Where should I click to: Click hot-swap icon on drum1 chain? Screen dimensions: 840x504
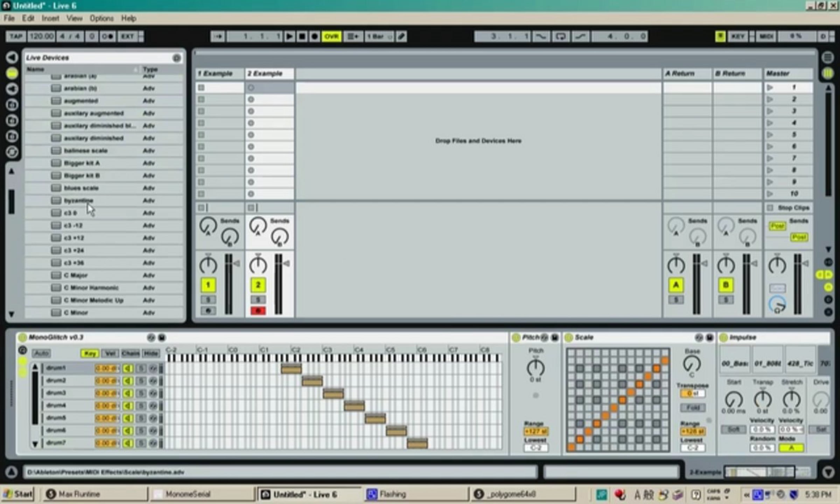(153, 368)
